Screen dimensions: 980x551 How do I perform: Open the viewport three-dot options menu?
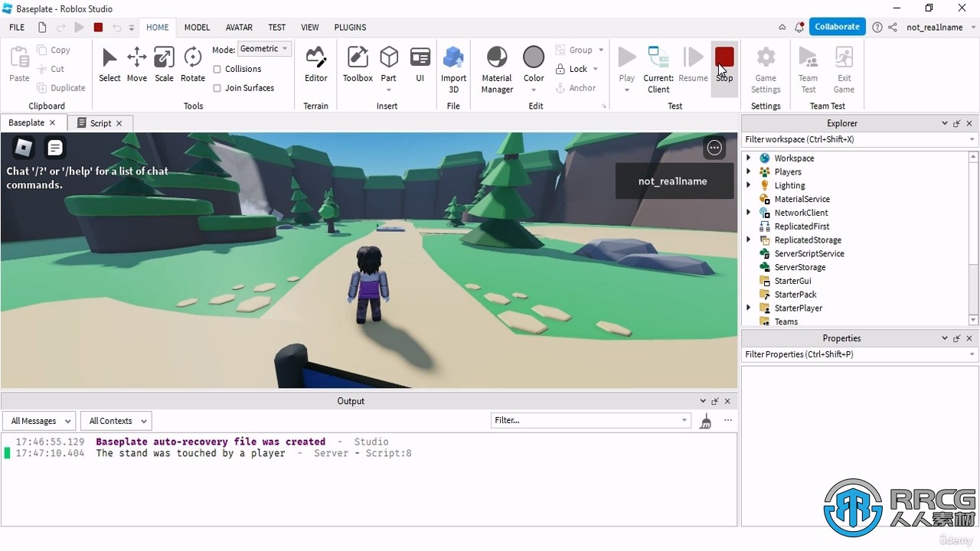(714, 148)
